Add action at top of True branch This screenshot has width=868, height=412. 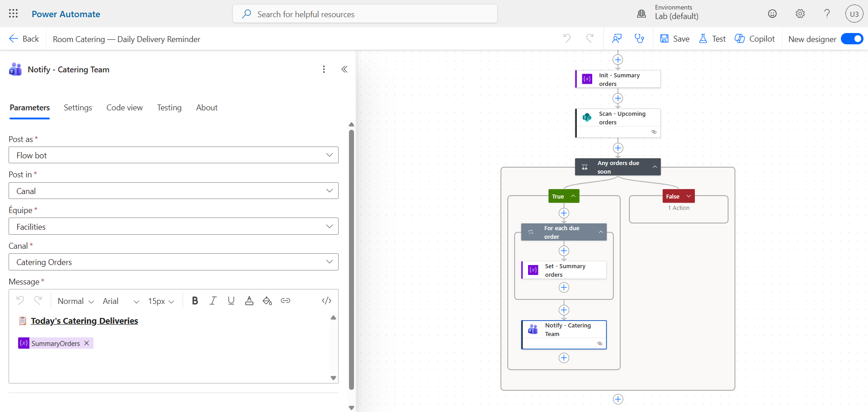(x=564, y=213)
